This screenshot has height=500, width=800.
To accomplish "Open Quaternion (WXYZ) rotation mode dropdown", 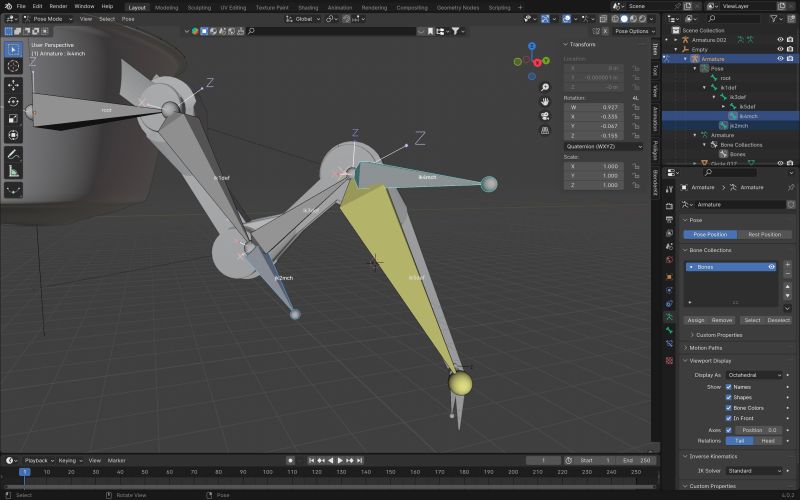I will pos(604,146).
